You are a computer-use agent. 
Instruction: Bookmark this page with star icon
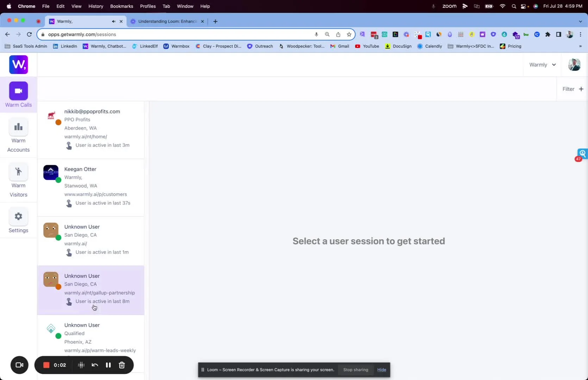click(349, 34)
